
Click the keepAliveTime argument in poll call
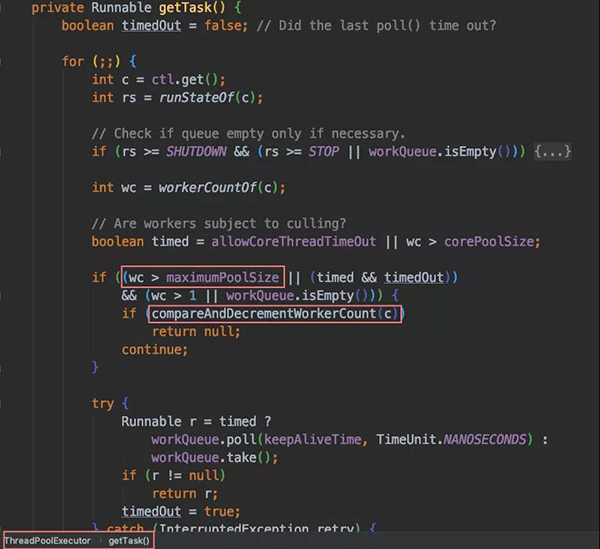tap(313, 439)
